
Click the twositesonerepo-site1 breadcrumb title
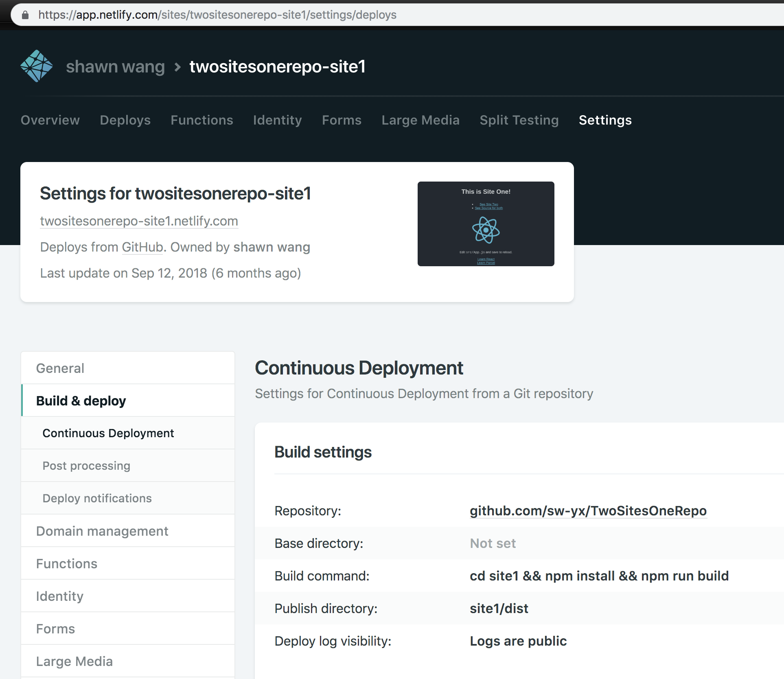click(x=277, y=67)
